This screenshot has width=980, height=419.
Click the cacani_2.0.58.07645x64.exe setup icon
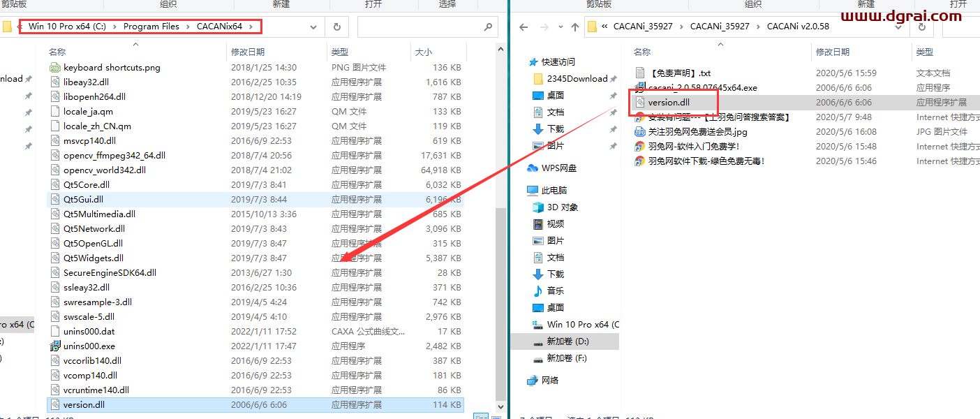[x=640, y=87]
